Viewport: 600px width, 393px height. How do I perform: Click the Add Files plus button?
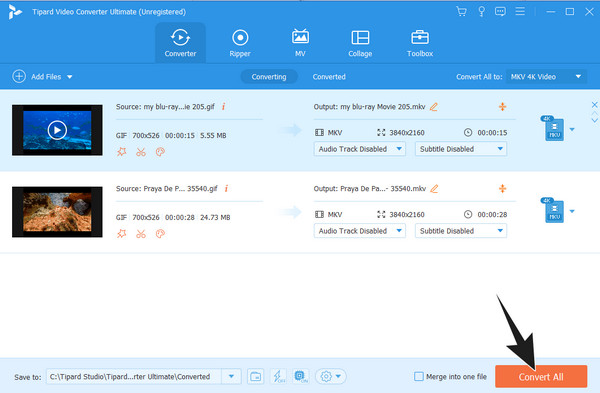pos(19,77)
